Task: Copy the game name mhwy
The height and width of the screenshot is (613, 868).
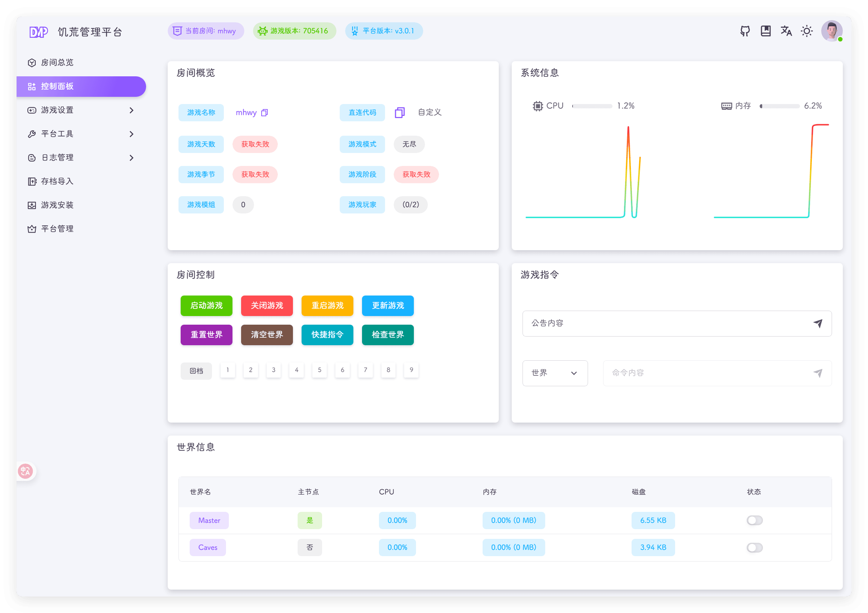Action: point(265,113)
